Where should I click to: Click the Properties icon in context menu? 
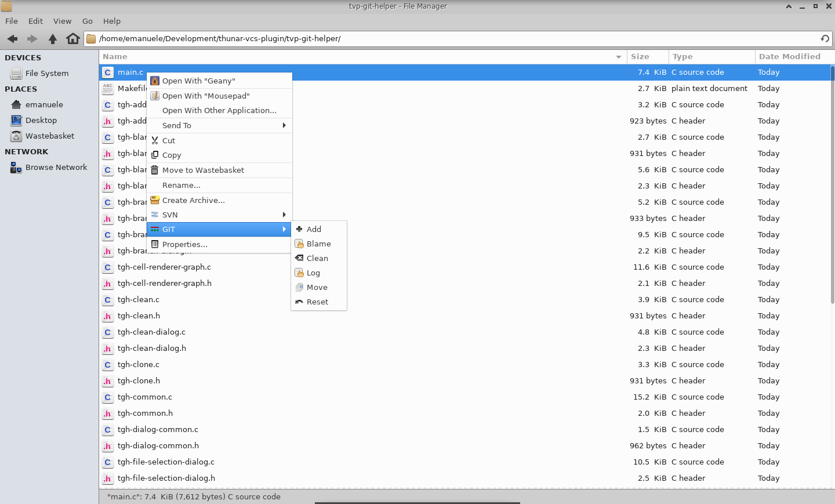tap(155, 244)
